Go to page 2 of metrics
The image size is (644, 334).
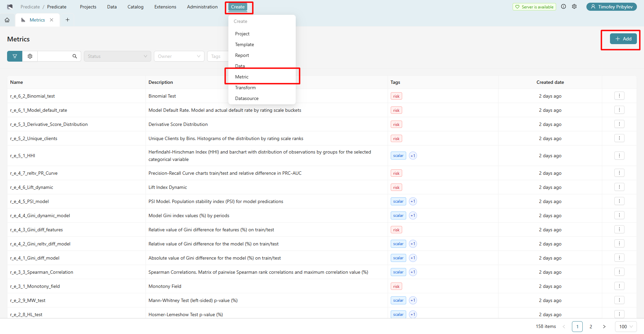point(591,327)
